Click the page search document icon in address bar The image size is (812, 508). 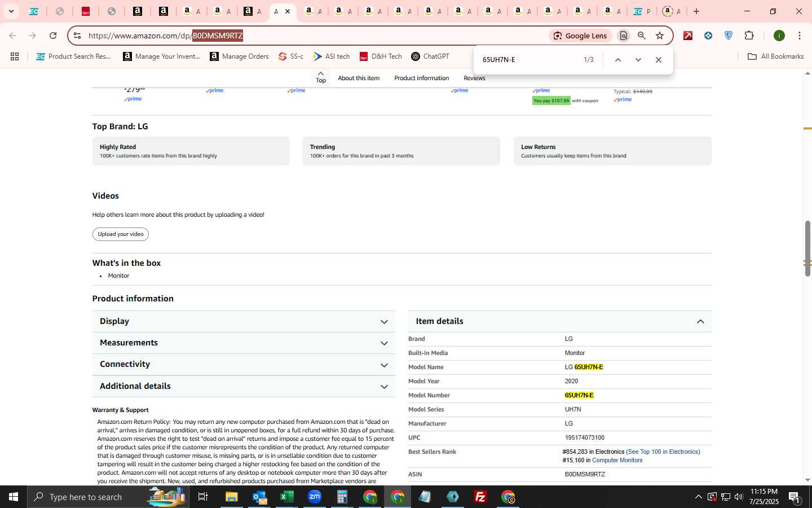click(624, 36)
